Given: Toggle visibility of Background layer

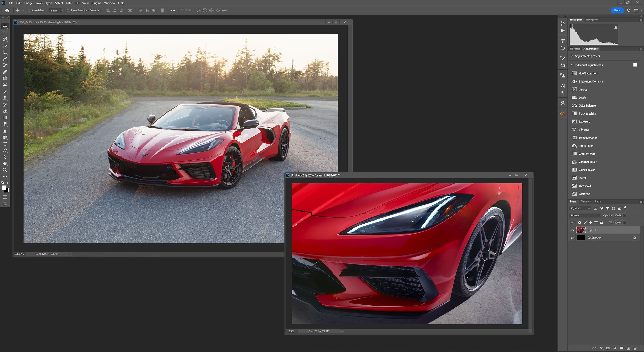Looking at the screenshot, I should pos(572,238).
